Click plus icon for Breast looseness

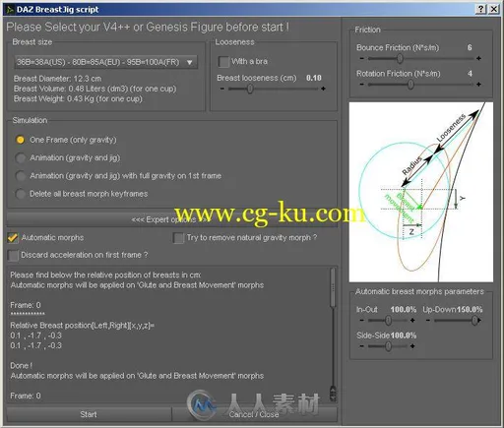coord(323,89)
